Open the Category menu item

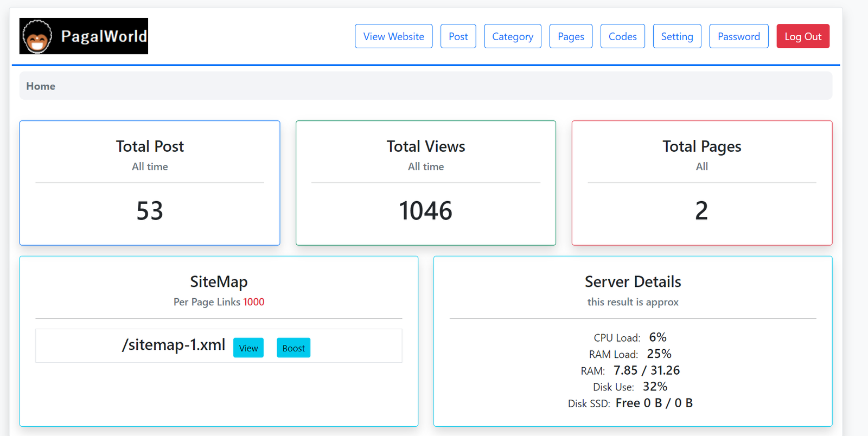click(x=512, y=36)
